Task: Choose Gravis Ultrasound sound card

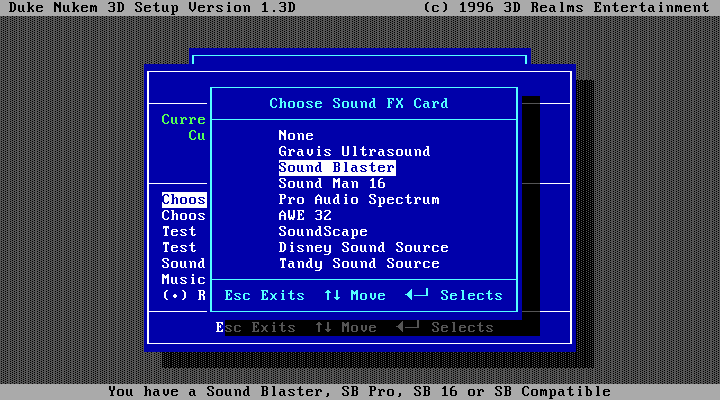Action: [354, 152]
